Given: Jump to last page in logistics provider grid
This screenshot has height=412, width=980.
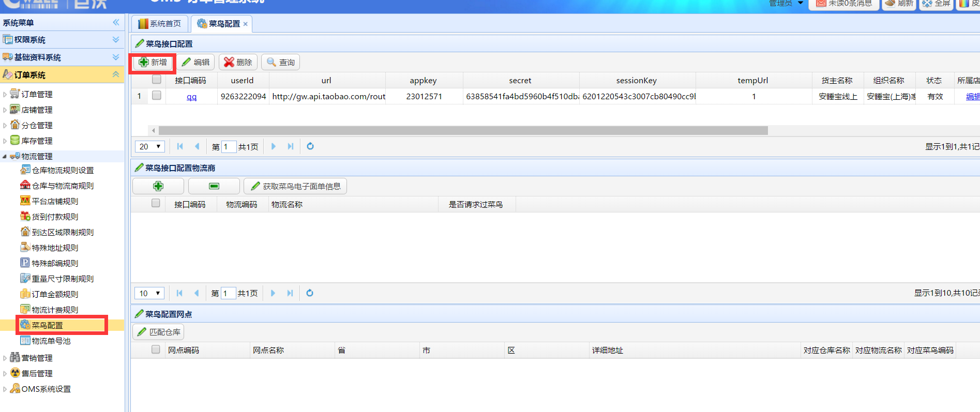Looking at the screenshot, I should (x=290, y=293).
